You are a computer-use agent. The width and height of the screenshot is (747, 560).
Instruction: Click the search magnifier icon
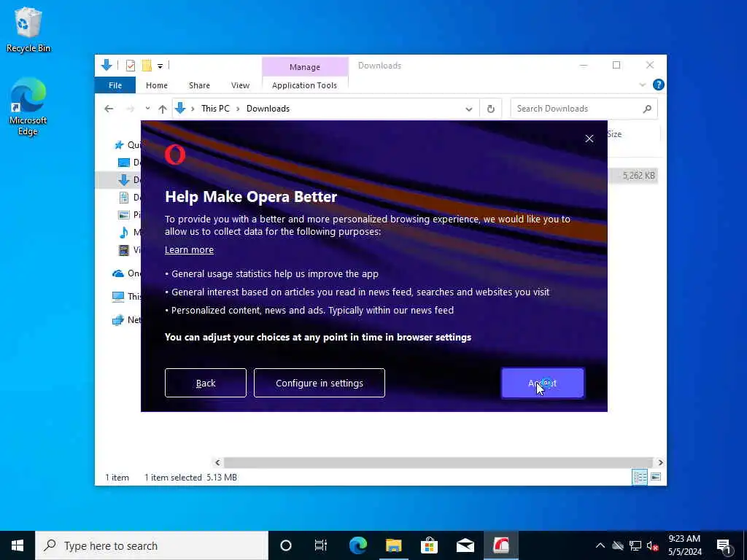pyautogui.click(x=647, y=109)
